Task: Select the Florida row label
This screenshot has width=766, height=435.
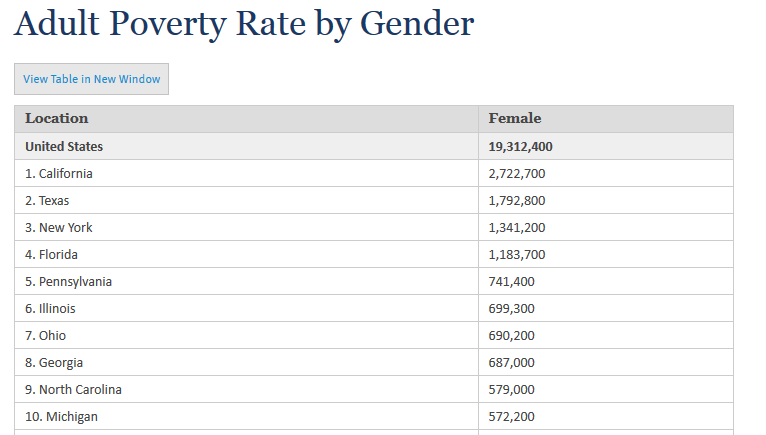Action: pyautogui.click(x=51, y=254)
